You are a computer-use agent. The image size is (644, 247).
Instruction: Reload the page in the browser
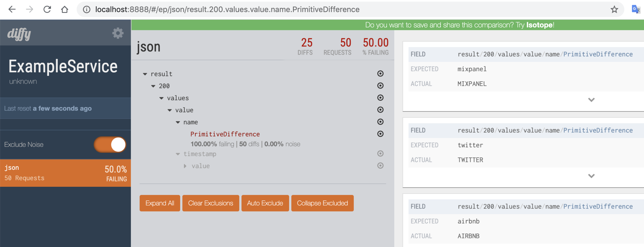tap(47, 10)
